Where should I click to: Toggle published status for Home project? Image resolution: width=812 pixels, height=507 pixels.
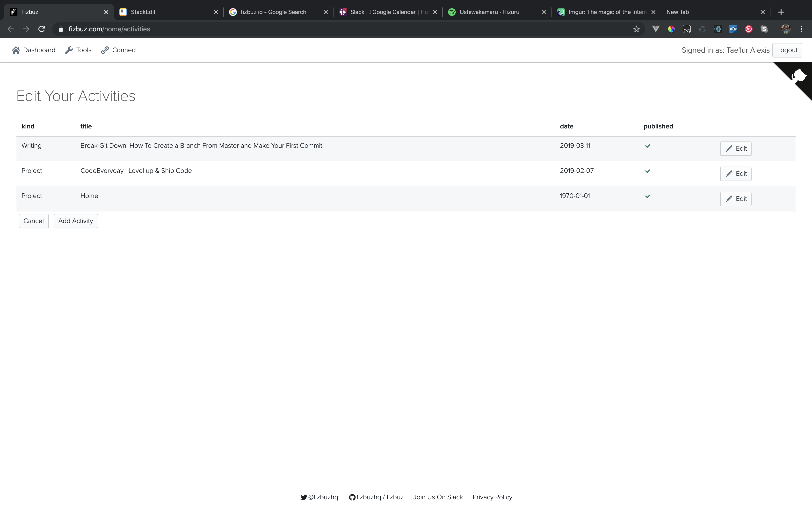(647, 196)
